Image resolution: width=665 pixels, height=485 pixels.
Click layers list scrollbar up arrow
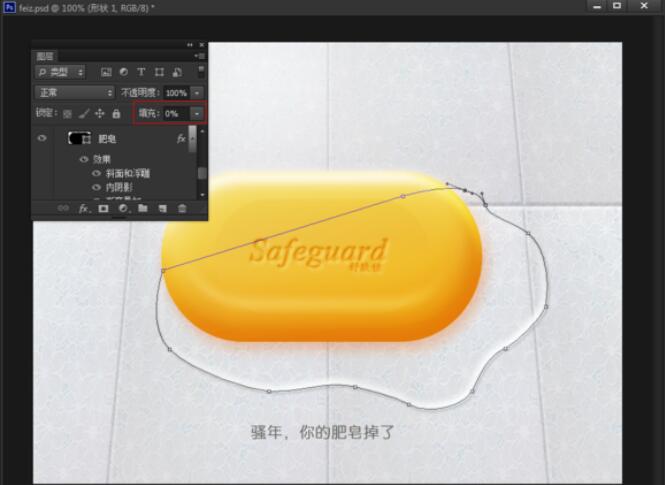click(x=202, y=131)
